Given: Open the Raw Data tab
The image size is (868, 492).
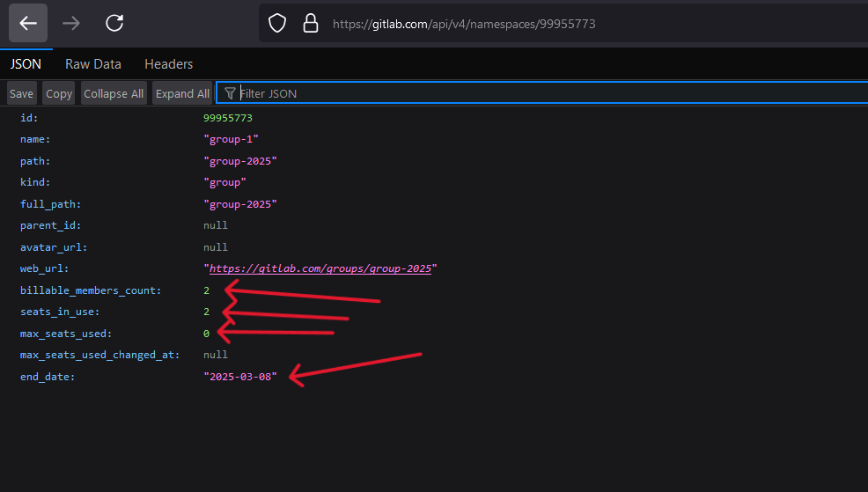Looking at the screenshot, I should (x=93, y=64).
